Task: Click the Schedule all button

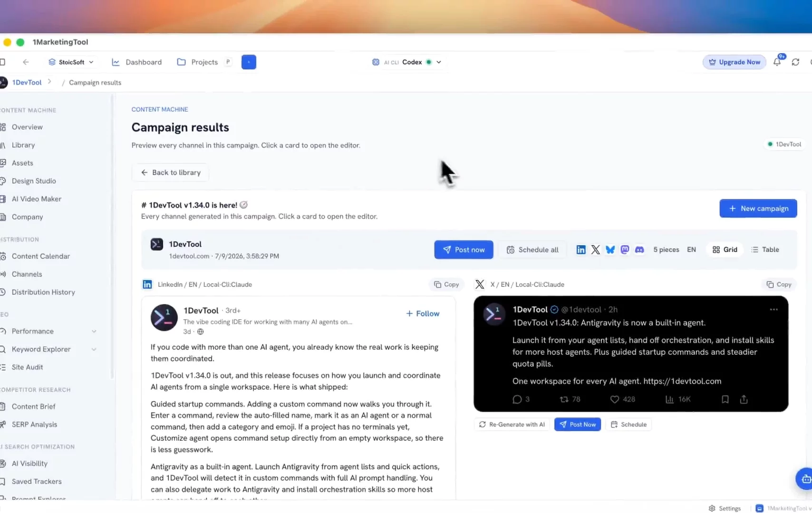Action: 532,250
